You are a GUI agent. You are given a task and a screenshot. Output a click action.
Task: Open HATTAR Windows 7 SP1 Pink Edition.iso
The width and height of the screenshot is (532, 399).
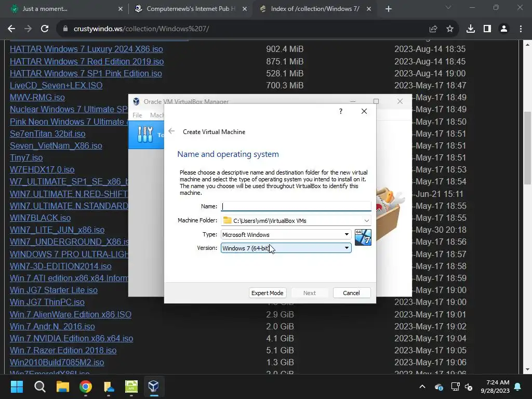(x=86, y=73)
